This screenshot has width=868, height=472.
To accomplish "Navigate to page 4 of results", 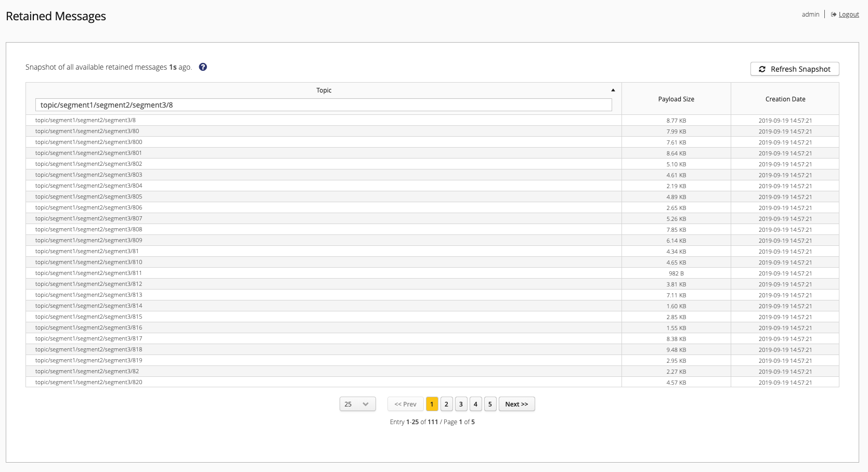I will pyautogui.click(x=475, y=404).
